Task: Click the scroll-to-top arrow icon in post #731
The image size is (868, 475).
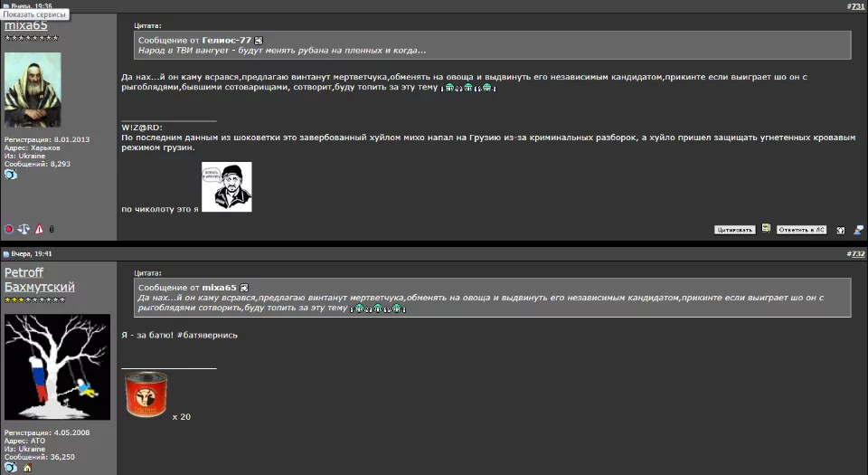Action: [840, 231]
